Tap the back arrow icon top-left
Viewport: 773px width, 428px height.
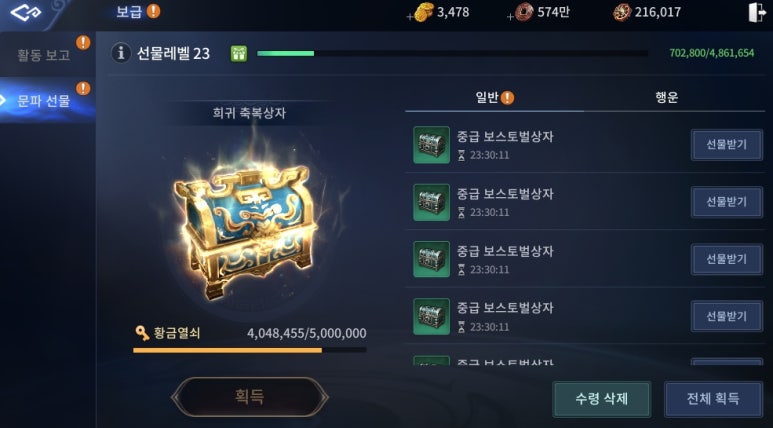pyautogui.click(x=26, y=12)
